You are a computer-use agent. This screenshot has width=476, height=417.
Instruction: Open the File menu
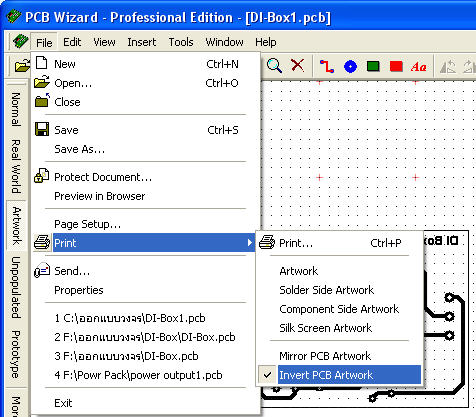pos(44,42)
